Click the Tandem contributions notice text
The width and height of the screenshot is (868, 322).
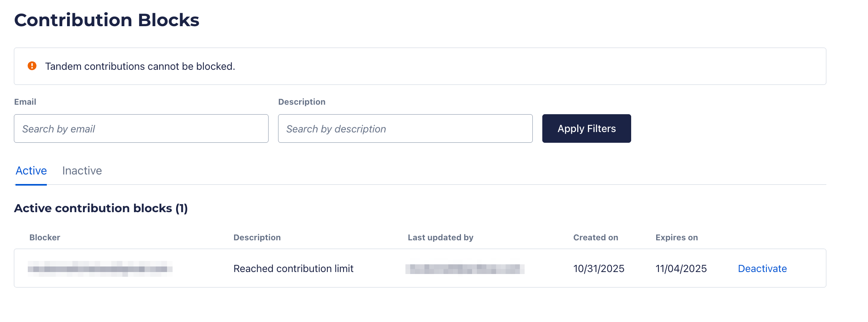click(140, 66)
